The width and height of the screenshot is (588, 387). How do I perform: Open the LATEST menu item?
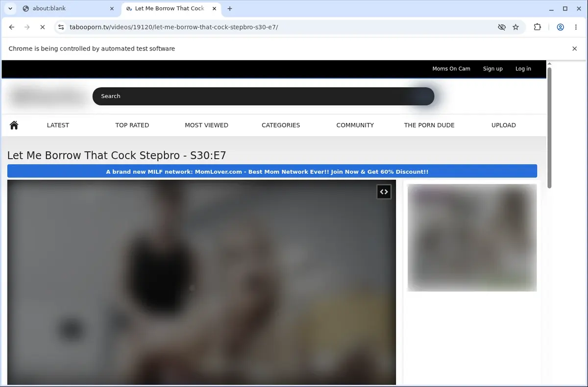58,125
